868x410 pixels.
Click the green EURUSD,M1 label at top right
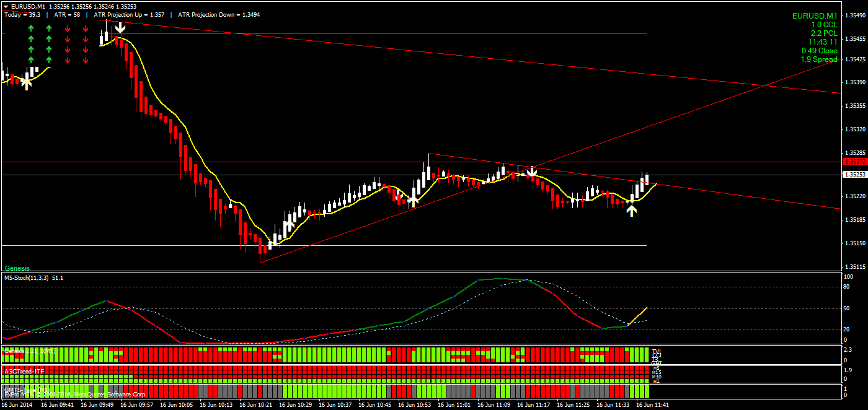[814, 15]
